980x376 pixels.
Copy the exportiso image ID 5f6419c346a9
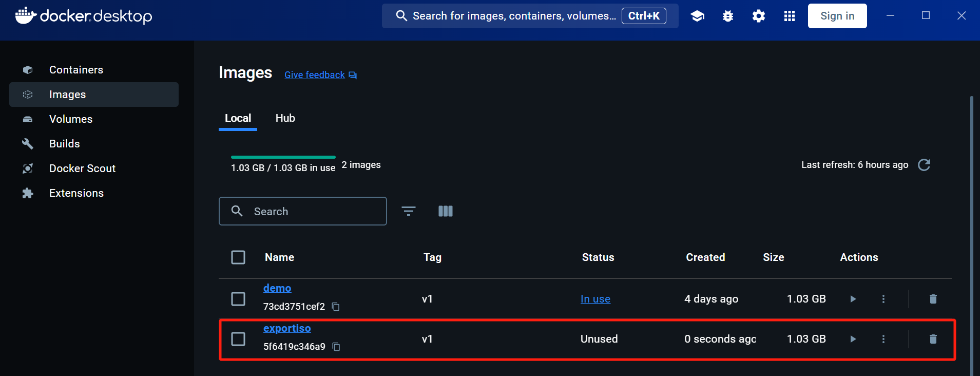[336, 347]
